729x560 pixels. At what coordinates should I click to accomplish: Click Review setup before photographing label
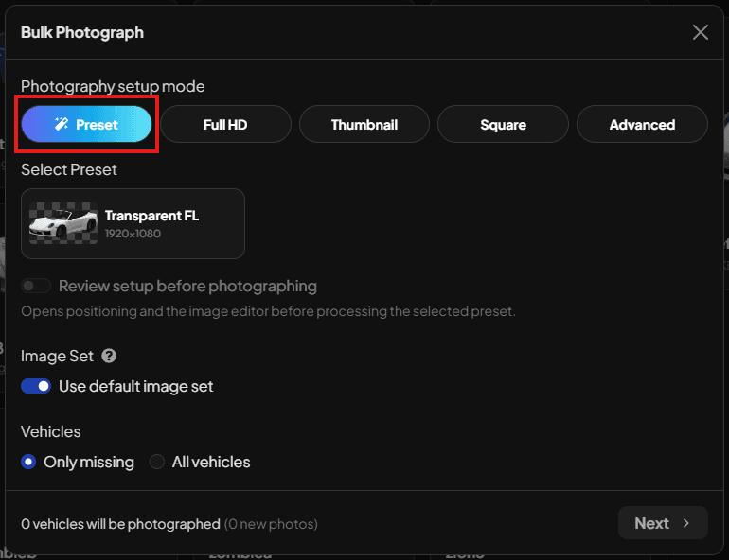pyautogui.click(x=187, y=286)
